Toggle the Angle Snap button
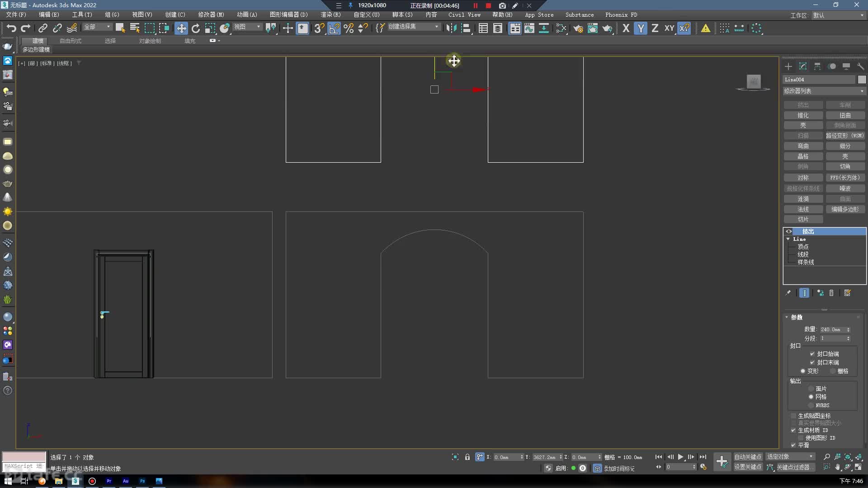The height and width of the screenshot is (488, 868). point(334,28)
